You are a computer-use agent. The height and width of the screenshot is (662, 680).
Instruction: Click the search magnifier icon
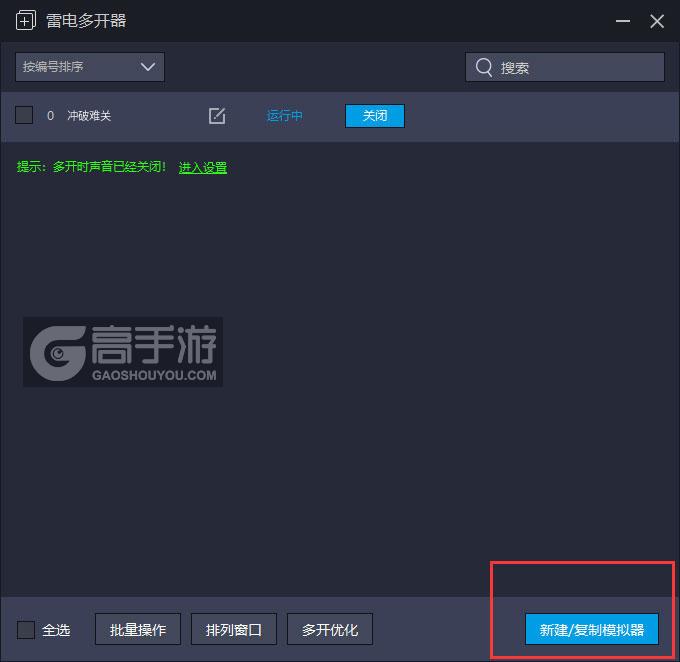[x=484, y=67]
